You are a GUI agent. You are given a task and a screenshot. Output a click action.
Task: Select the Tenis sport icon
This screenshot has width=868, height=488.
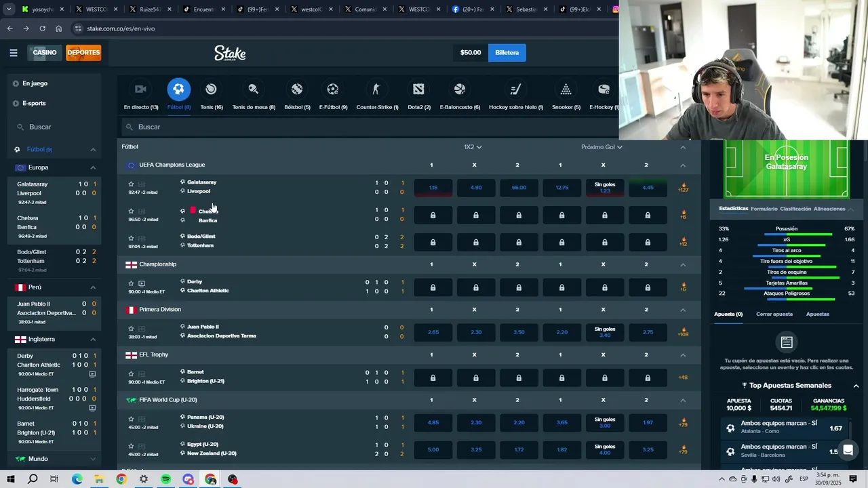211,89
